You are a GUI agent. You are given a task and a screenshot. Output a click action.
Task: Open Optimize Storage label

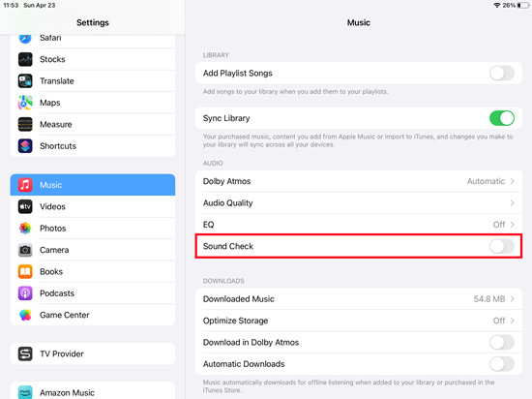[x=235, y=321]
